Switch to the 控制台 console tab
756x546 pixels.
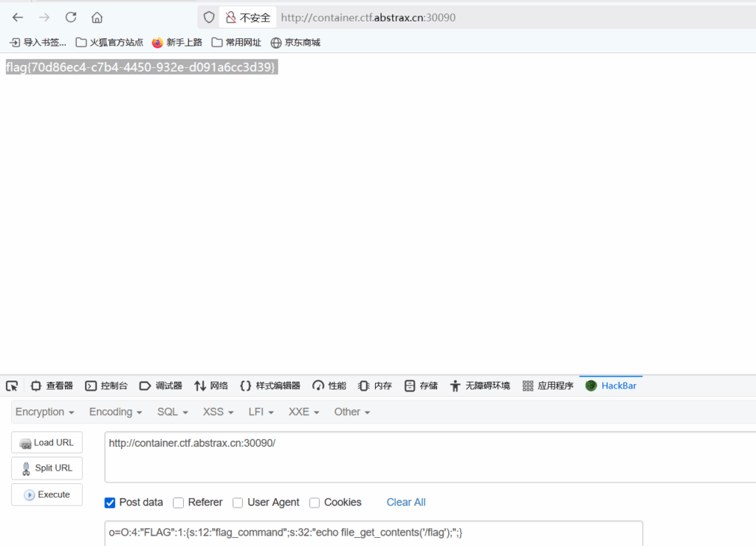106,386
